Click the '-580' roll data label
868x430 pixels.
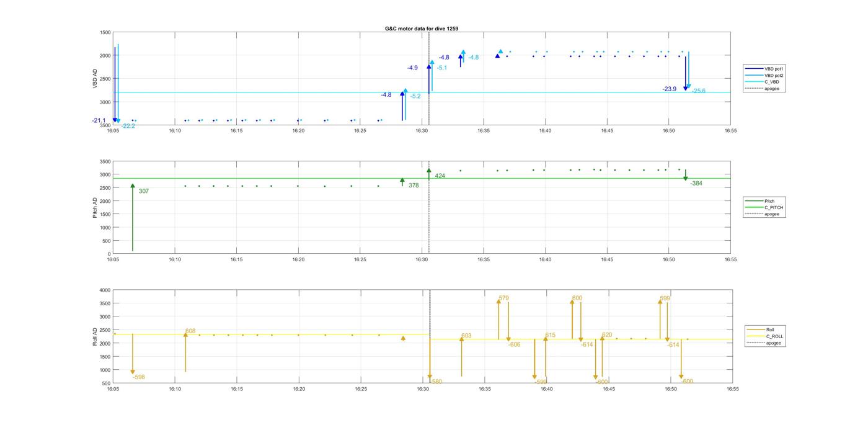click(x=436, y=382)
